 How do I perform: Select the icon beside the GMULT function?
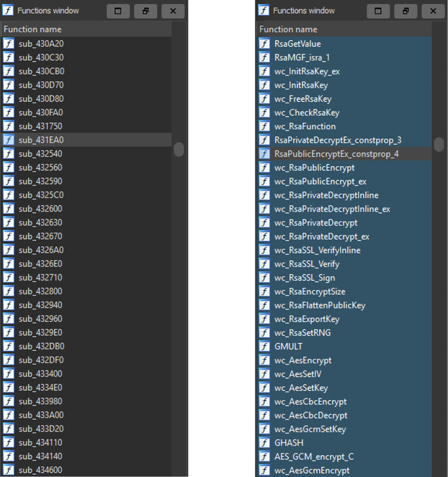264,346
